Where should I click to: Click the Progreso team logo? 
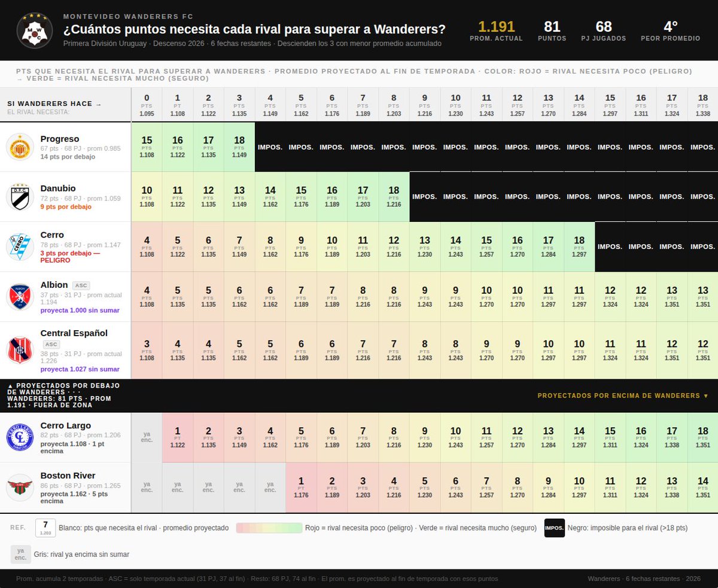[20, 147]
